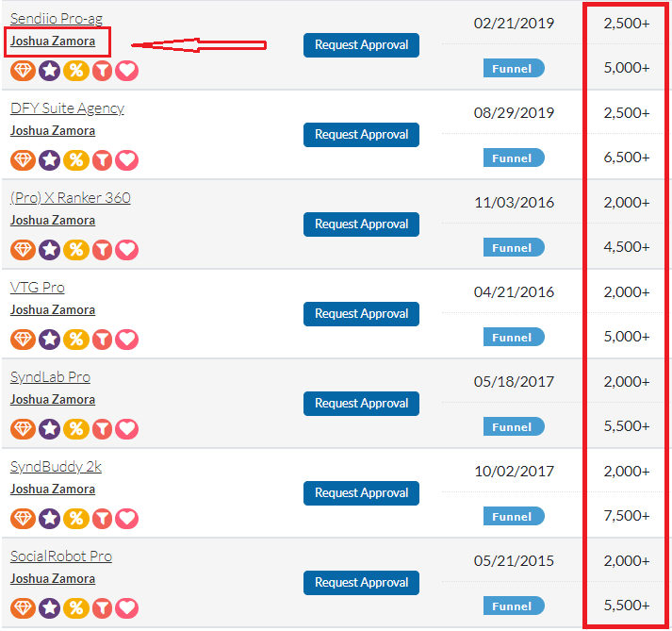672x631 pixels.
Task: Request approval for Sendiio Pro-ag
Action: [x=361, y=45]
